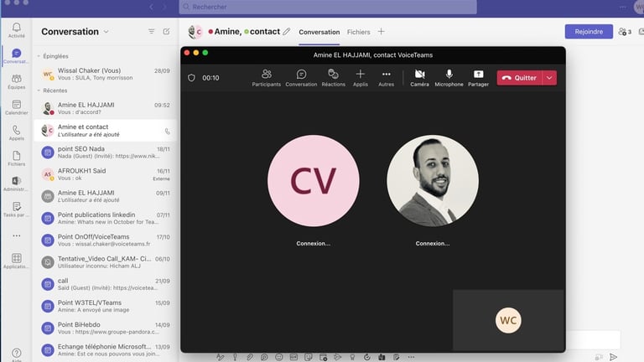644x362 pixels.
Task: Collapse the Récentes section
Action: 39,90
